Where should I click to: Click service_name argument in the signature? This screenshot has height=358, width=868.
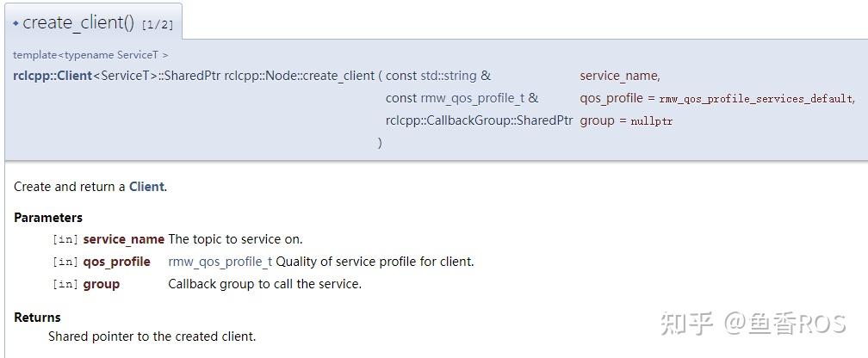619,76
